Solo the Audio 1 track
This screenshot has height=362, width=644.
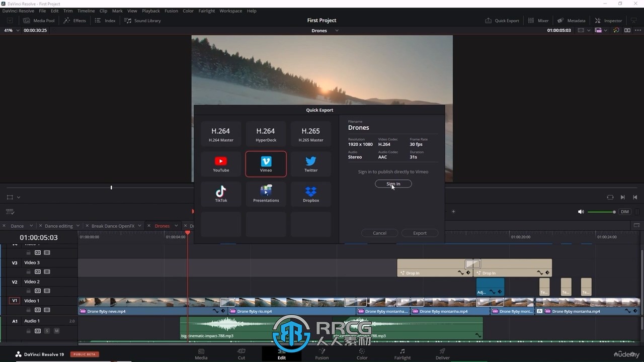tap(47, 331)
